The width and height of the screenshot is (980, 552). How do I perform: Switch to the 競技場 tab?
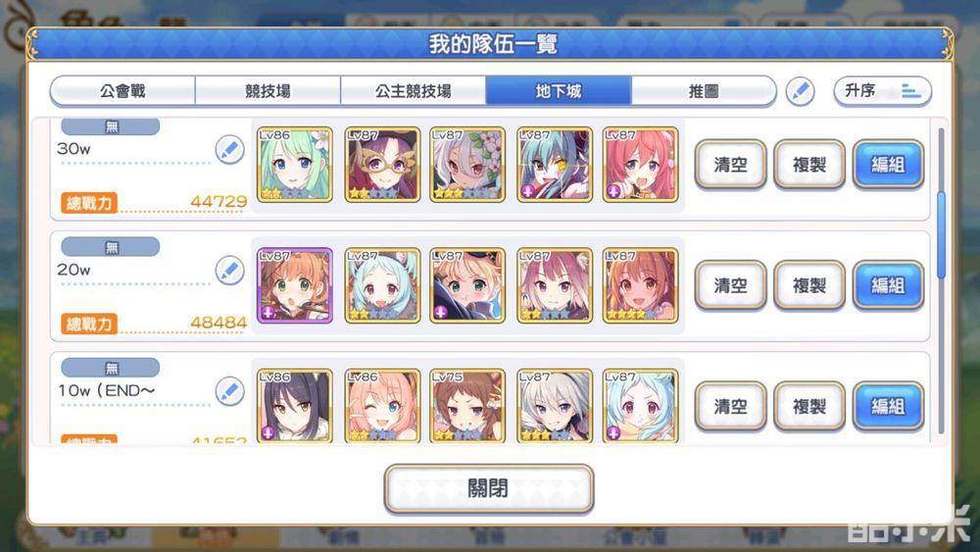[268, 91]
